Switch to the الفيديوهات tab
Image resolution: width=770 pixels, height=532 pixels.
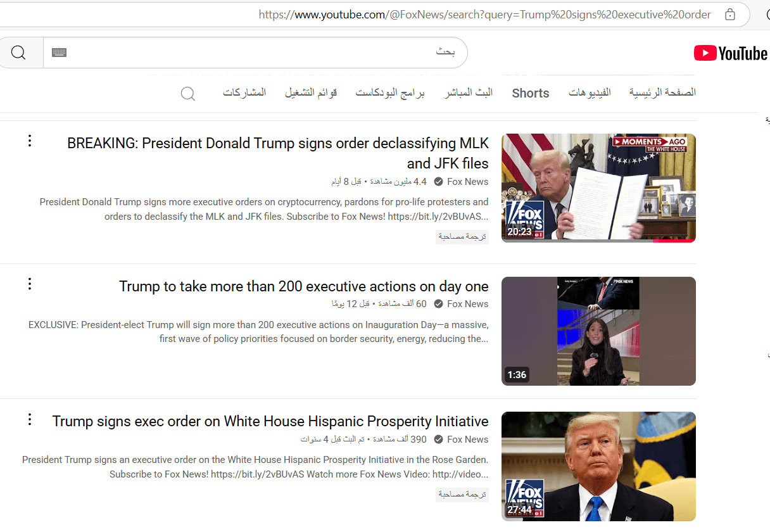590,92
